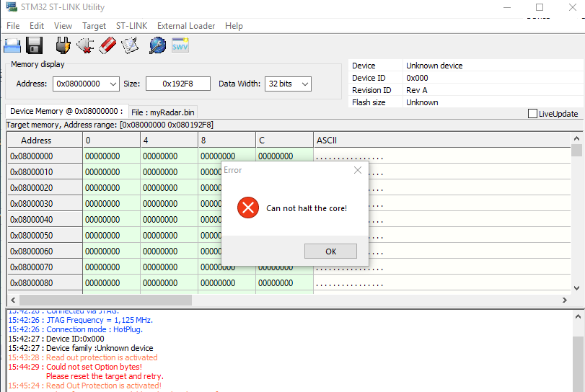
Task: Select address cell 0x08000070
Action: [45, 267]
